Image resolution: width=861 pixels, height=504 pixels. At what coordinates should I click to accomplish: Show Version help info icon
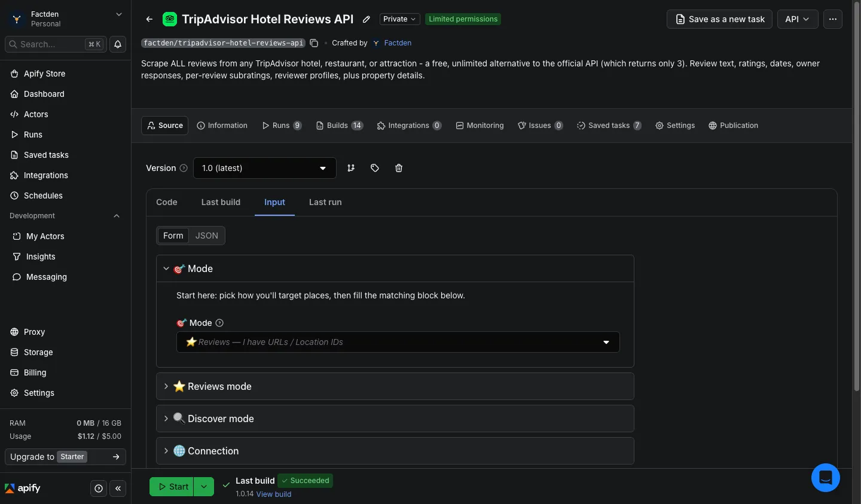click(184, 168)
